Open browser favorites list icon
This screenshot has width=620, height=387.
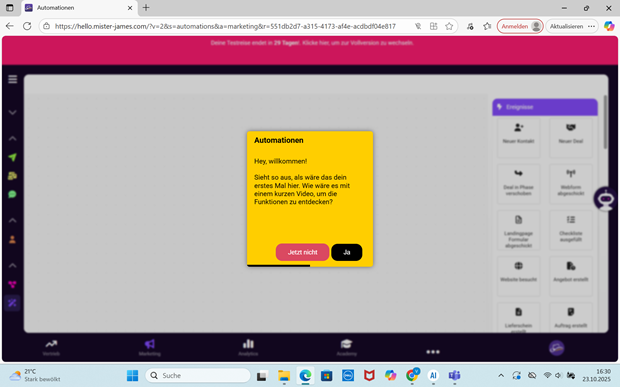pyautogui.click(x=487, y=26)
